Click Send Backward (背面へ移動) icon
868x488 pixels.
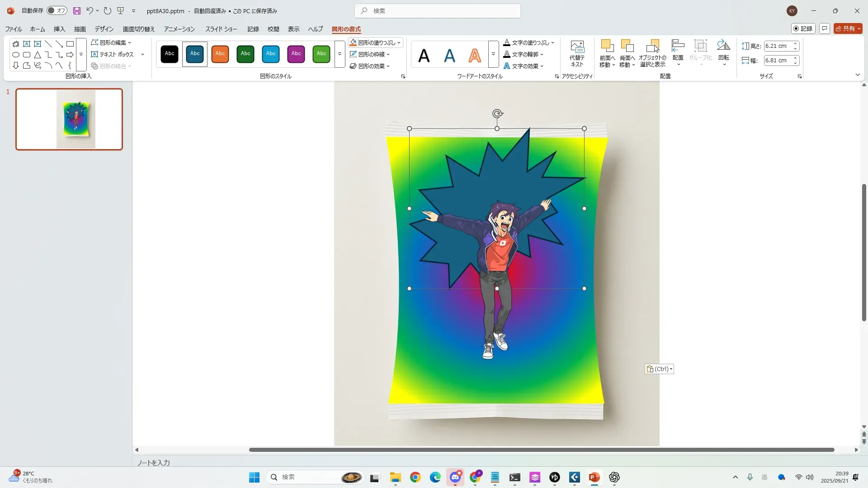pyautogui.click(x=627, y=46)
